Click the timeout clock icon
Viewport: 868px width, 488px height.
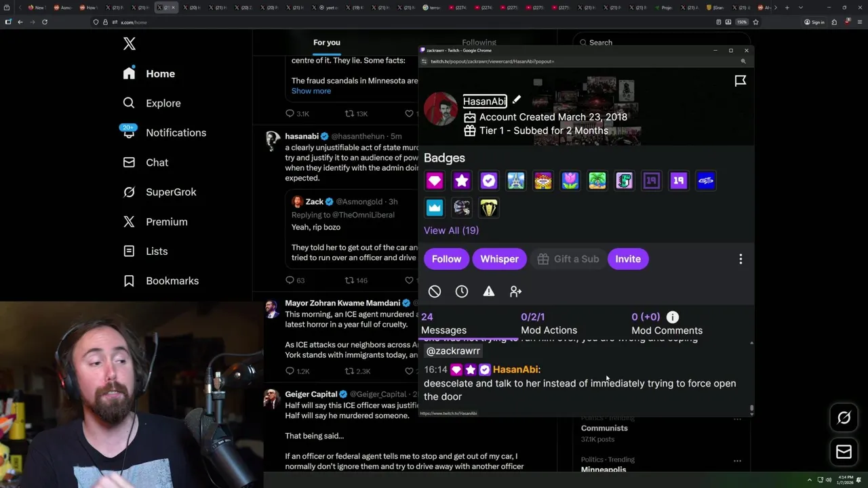click(462, 291)
